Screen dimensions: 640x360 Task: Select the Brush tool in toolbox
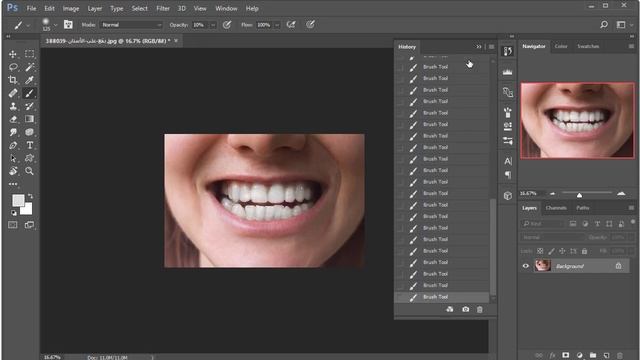point(29,93)
